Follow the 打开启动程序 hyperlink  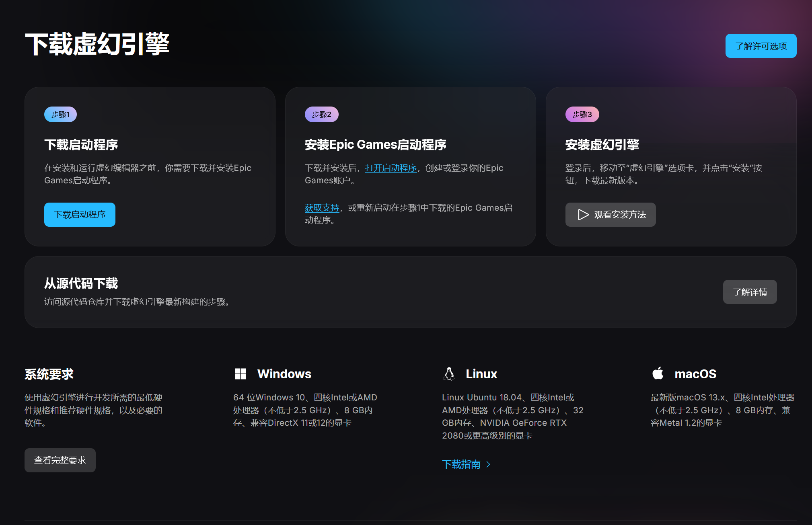(391, 168)
